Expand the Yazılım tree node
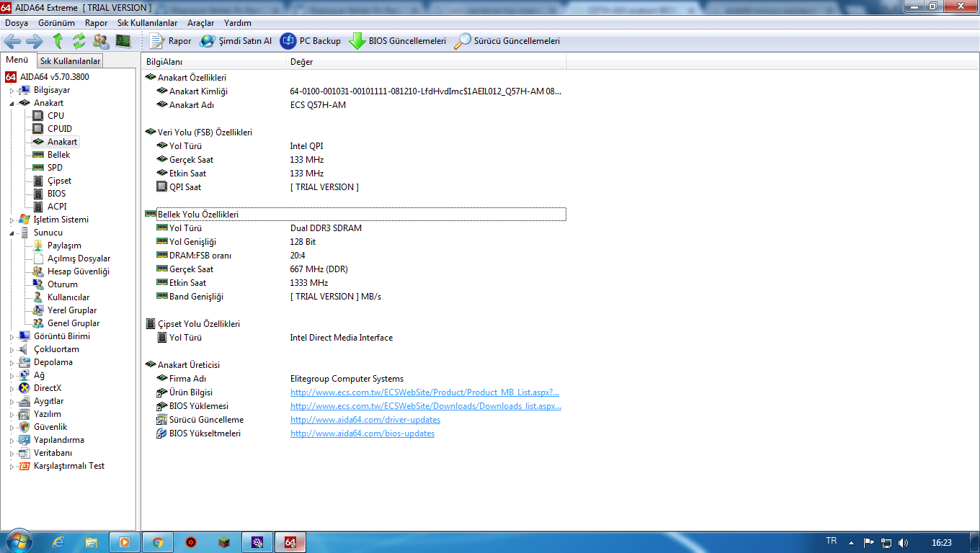The width and height of the screenshot is (980, 553). (x=12, y=415)
